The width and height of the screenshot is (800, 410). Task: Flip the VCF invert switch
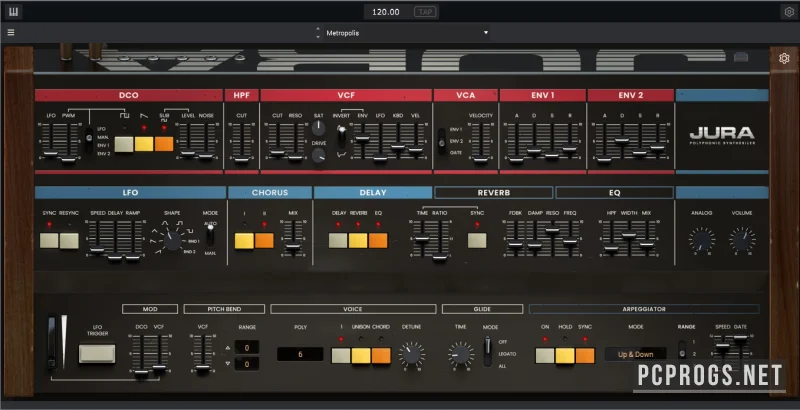341,136
